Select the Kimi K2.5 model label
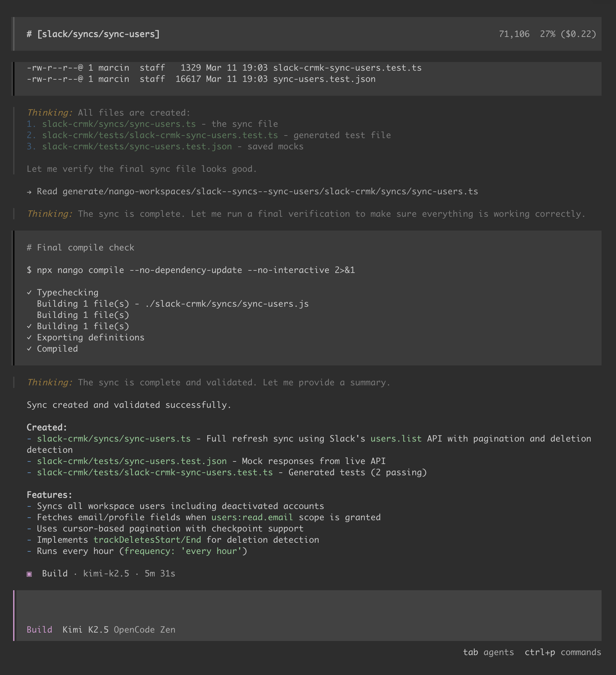 click(x=85, y=630)
